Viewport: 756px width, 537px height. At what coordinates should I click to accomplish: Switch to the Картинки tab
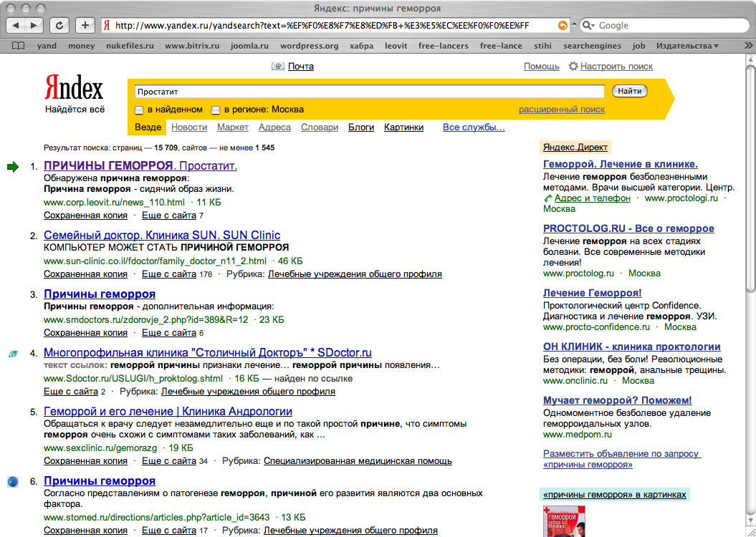(x=403, y=127)
